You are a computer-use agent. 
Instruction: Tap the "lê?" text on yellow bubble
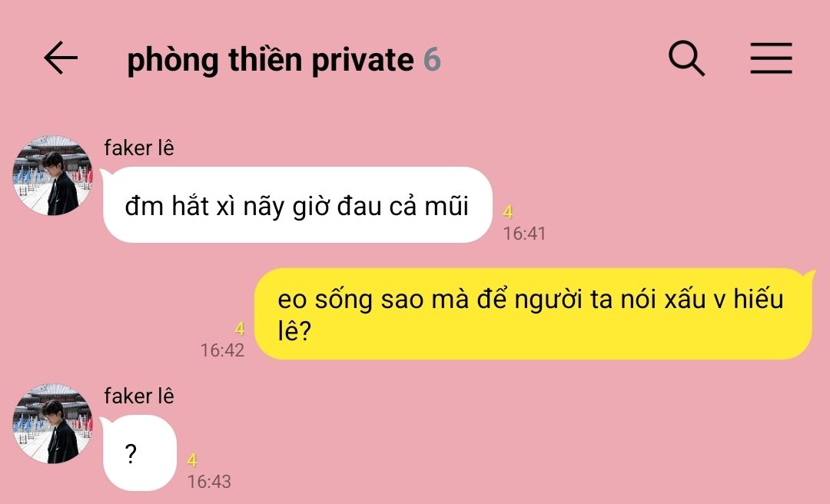[x=294, y=332]
